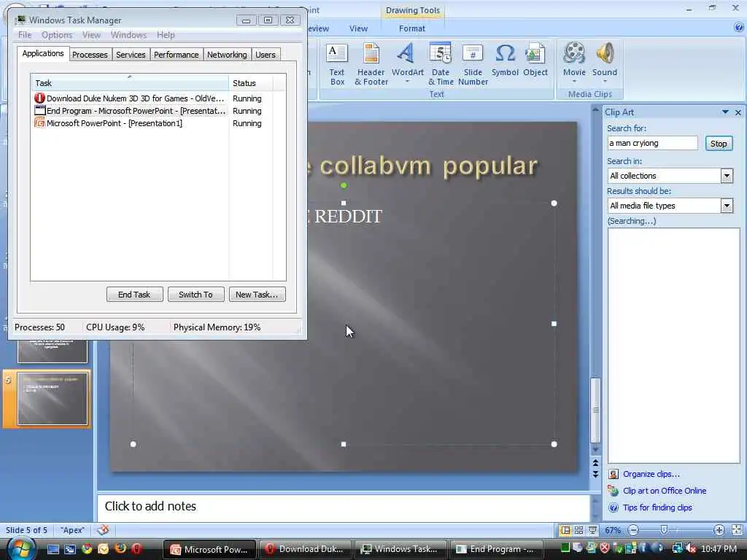Expand the WordArt dropdown arrow
747x560 pixels.
[x=407, y=82]
